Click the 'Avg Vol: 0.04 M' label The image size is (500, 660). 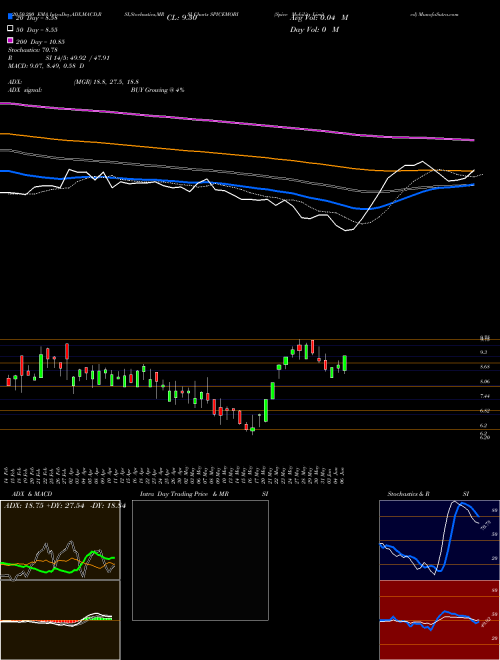319,18
